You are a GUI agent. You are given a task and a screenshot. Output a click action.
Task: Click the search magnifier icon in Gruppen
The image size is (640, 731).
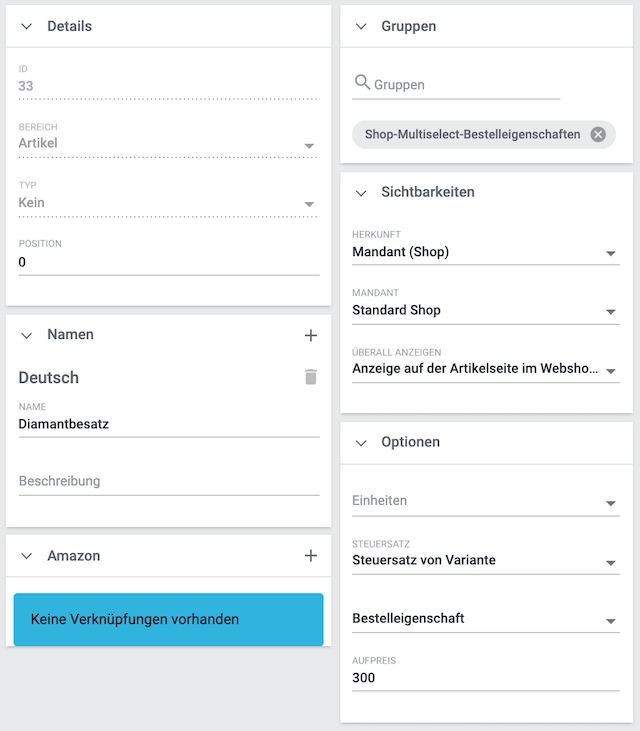point(362,83)
